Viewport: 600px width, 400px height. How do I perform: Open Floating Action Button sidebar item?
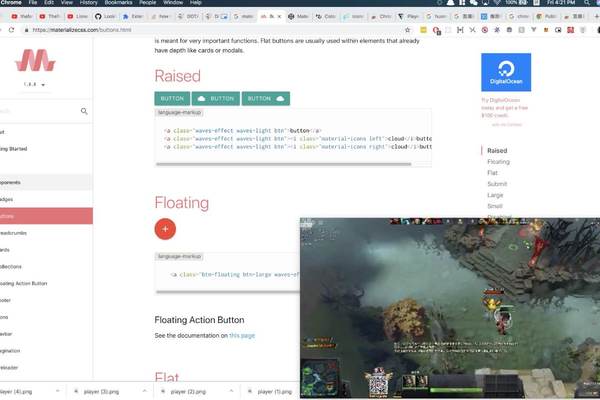[x=46, y=284]
